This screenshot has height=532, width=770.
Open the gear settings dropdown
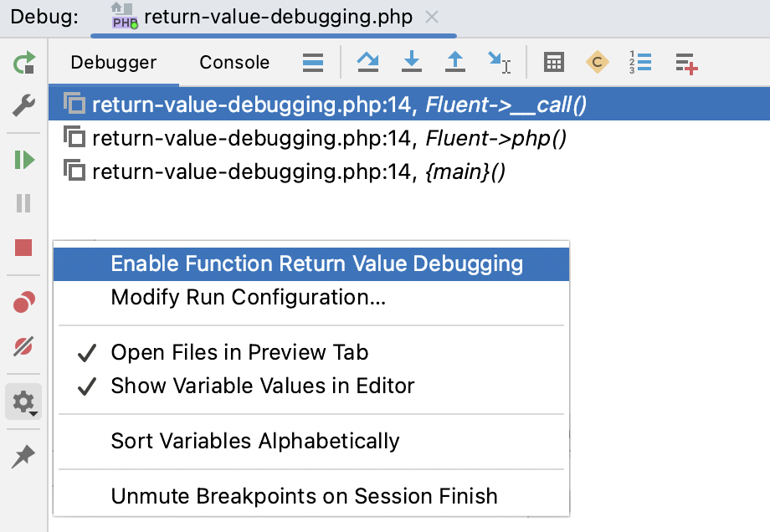(x=25, y=402)
